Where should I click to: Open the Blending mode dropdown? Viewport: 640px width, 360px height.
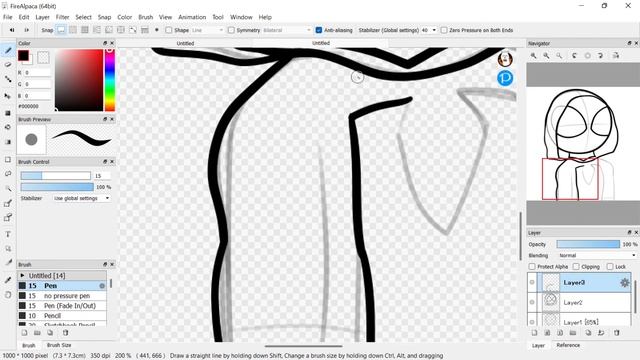597,256
